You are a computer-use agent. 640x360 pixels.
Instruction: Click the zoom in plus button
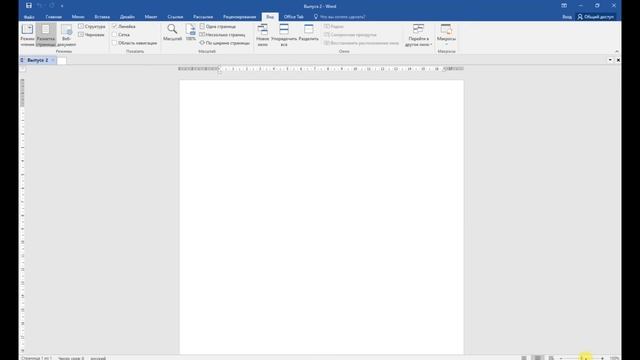click(x=602, y=358)
